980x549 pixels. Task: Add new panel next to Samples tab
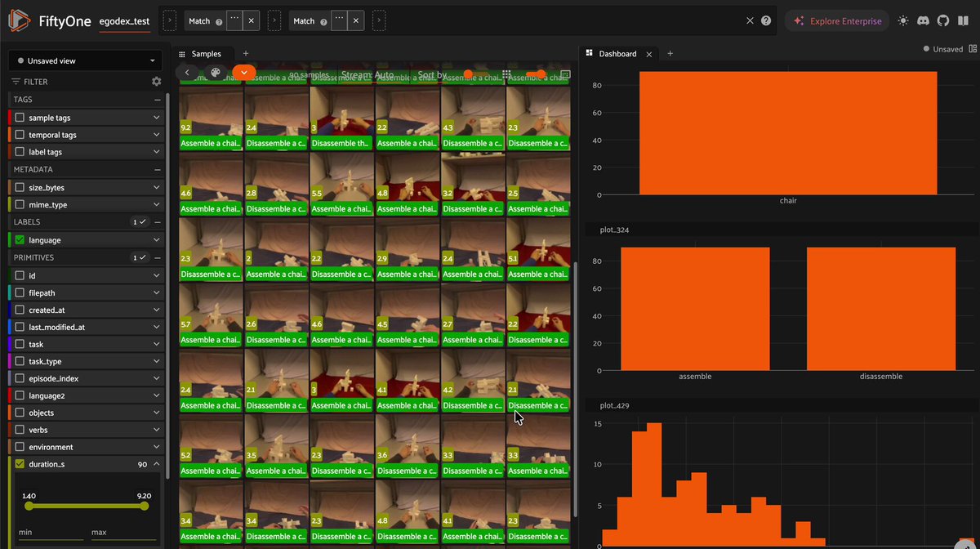click(x=245, y=54)
